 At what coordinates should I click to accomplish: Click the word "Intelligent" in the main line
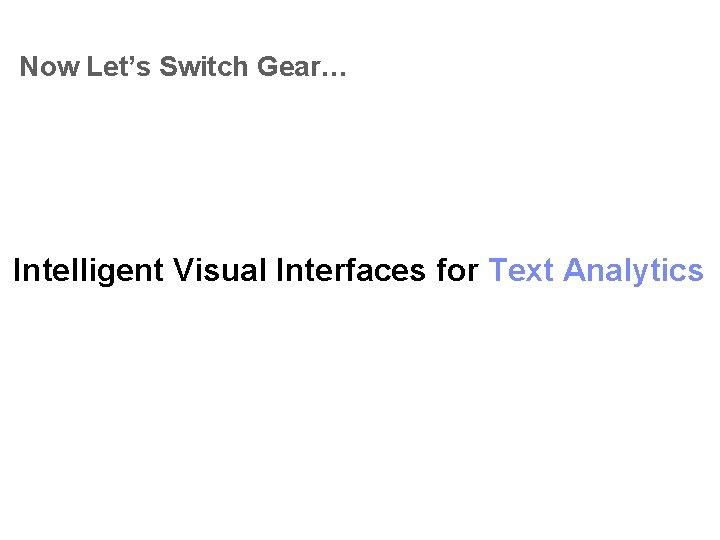click(88, 271)
